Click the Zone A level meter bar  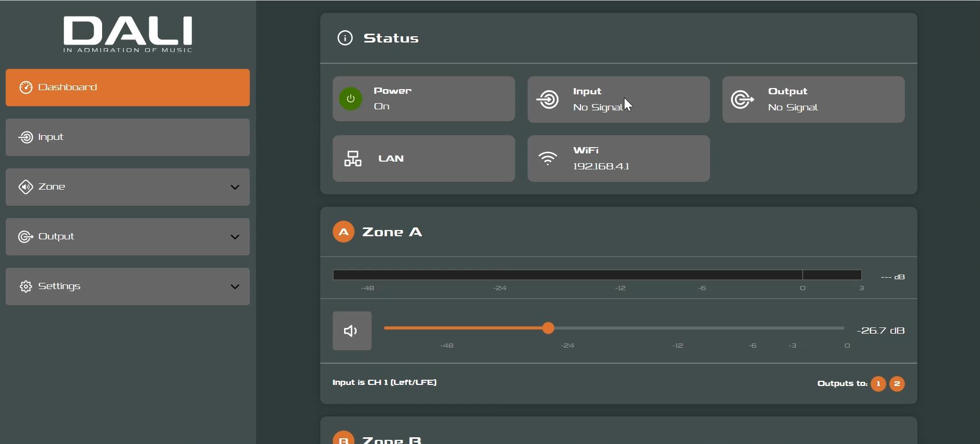tap(597, 275)
